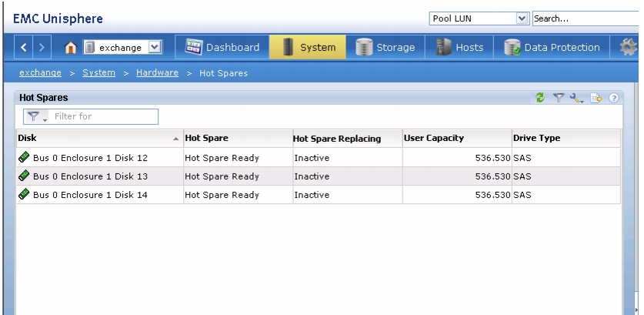
Task: Click Inactive status in Disk 12 row
Action: pos(312,158)
